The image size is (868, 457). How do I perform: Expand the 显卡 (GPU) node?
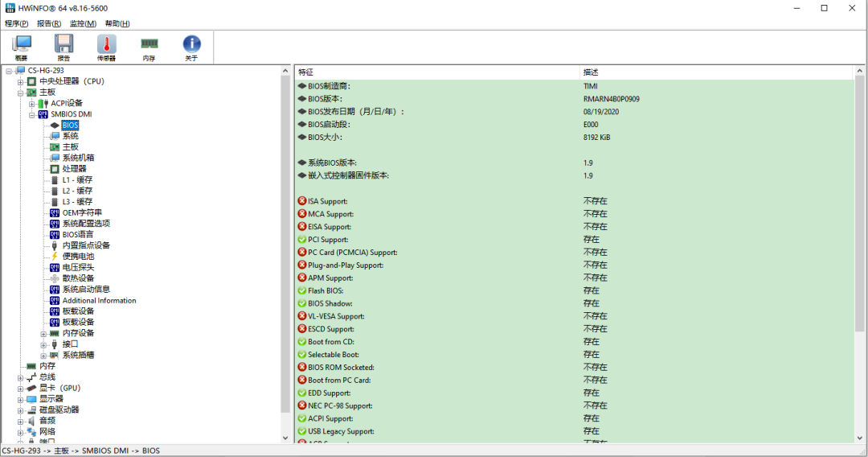tap(20, 389)
